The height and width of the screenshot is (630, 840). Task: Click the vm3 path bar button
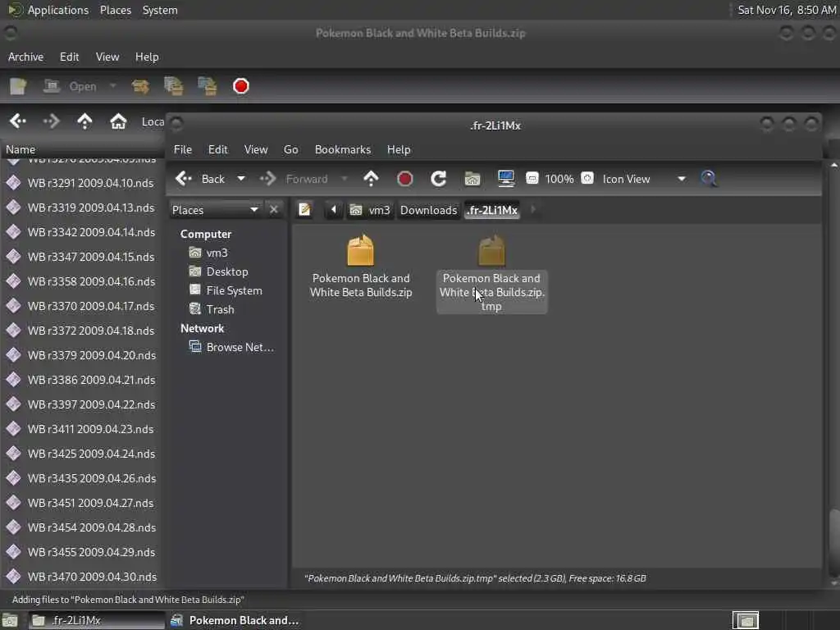pyautogui.click(x=370, y=210)
